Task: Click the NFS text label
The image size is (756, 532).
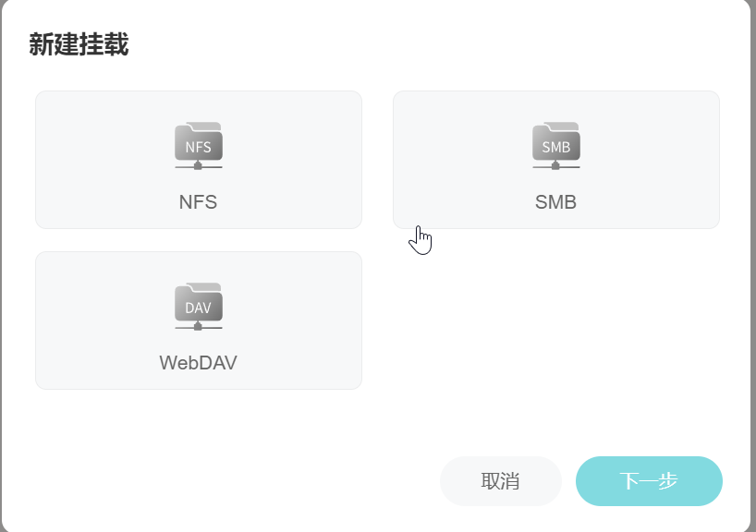Action: [198, 202]
